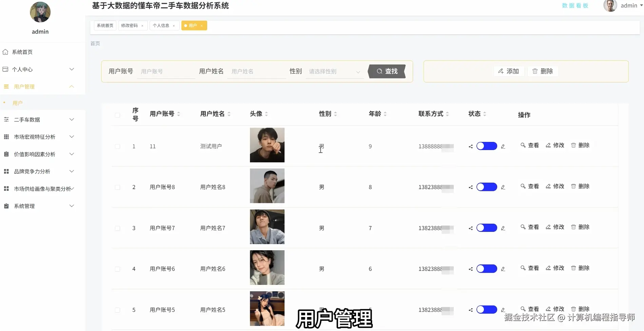Click the admin avatar in top right
Screen dimensions: 644x331
click(x=610, y=6)
